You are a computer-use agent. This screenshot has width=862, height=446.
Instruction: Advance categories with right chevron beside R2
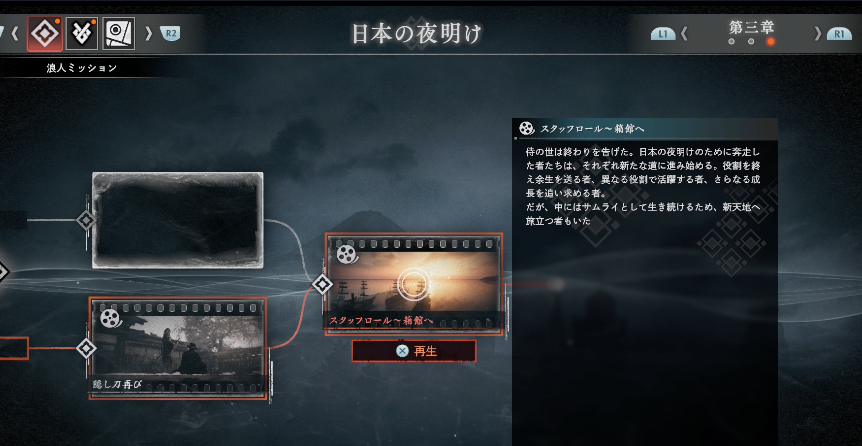pyautogui.click(x=148, y=34)
